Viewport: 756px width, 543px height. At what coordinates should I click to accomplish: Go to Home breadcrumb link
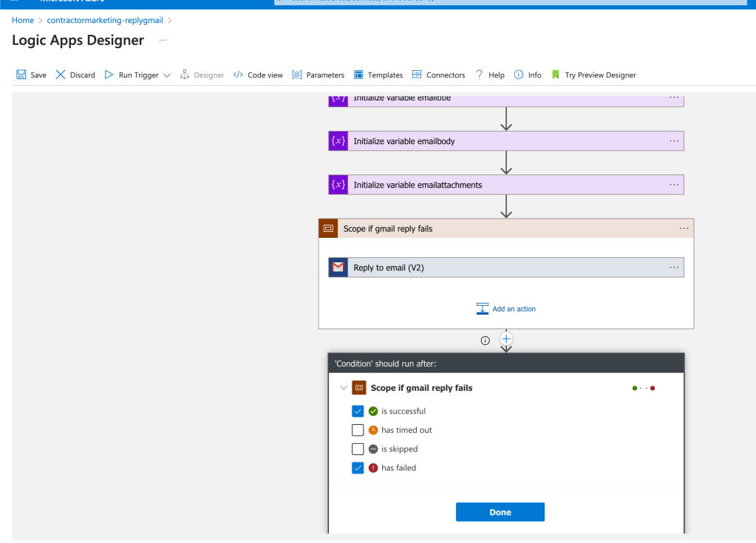(x=23, y=20)
